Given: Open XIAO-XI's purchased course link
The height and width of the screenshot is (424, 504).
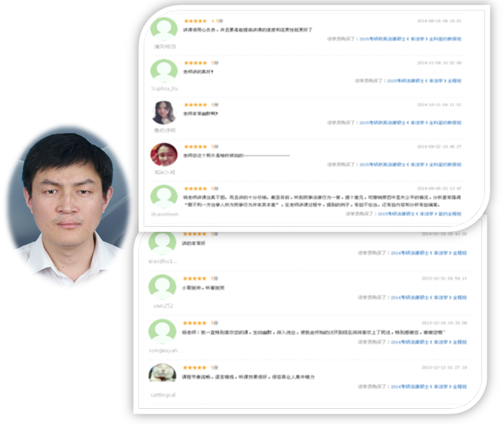Looking at the screenshot, I should pyautogui.click(x=410, y=165).
